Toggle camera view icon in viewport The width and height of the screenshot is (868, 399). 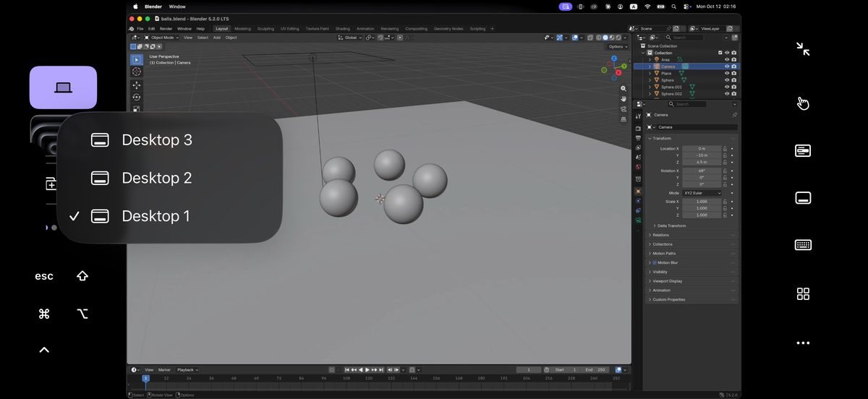coord(624,109)
